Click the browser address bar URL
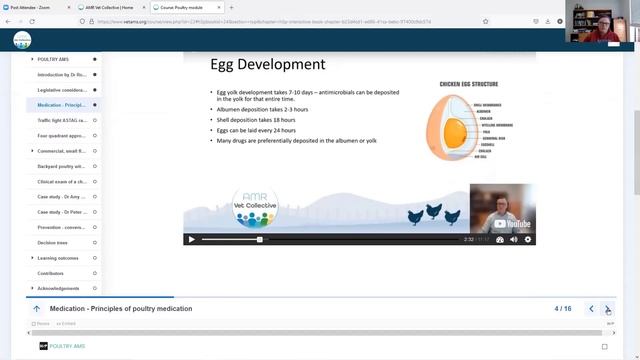Viewport: 640px width, 360px height. click(x=264, y=22)
